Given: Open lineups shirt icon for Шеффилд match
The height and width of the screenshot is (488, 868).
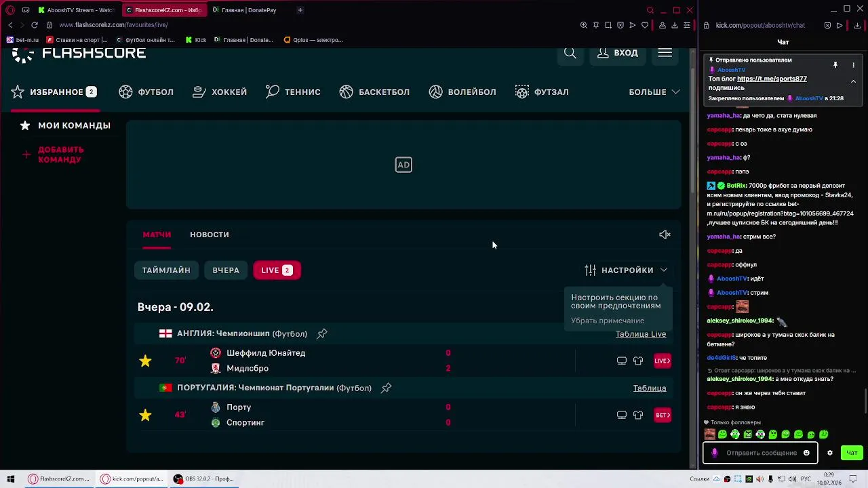Looking at the screenshot, I should (x=638, y=361).
